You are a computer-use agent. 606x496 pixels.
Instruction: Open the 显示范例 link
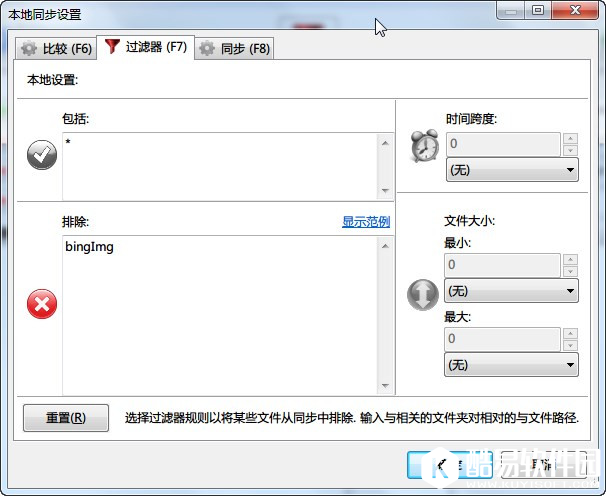365,222
